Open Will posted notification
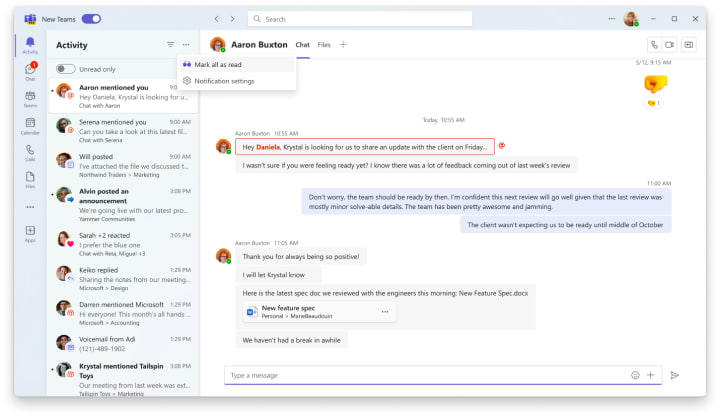This screenshot has height=417, width=720. pos(123,165)
